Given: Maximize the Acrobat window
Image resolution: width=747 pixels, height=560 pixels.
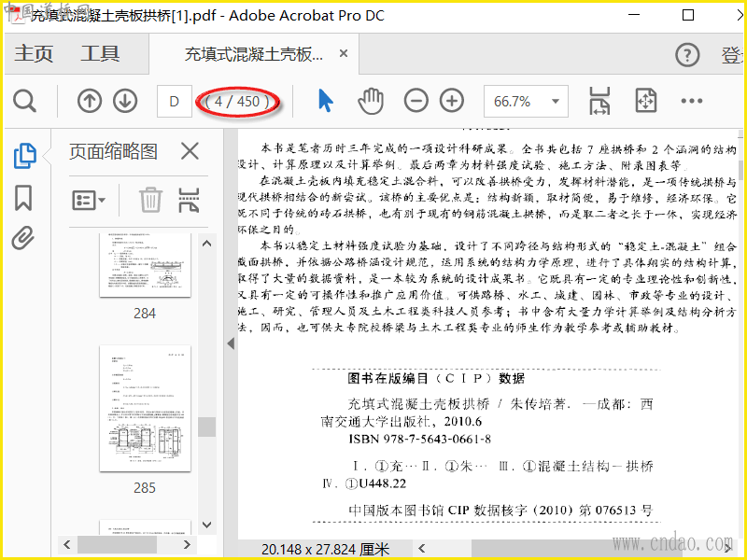Looking at the screenshot, I should point(688,15).
